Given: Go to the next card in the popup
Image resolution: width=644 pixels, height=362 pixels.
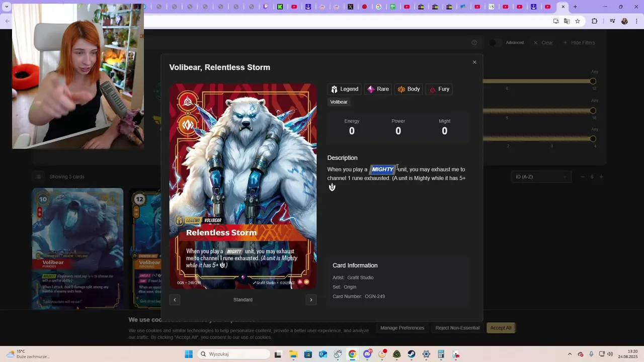Looking at the screenshot, I should pyautogui.click(x=311, y=300).
